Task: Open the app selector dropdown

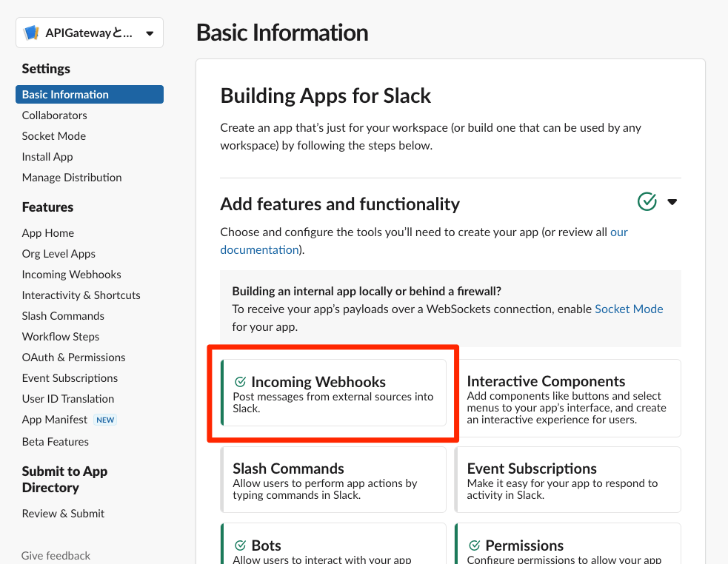Action: (x=149, y=33)
